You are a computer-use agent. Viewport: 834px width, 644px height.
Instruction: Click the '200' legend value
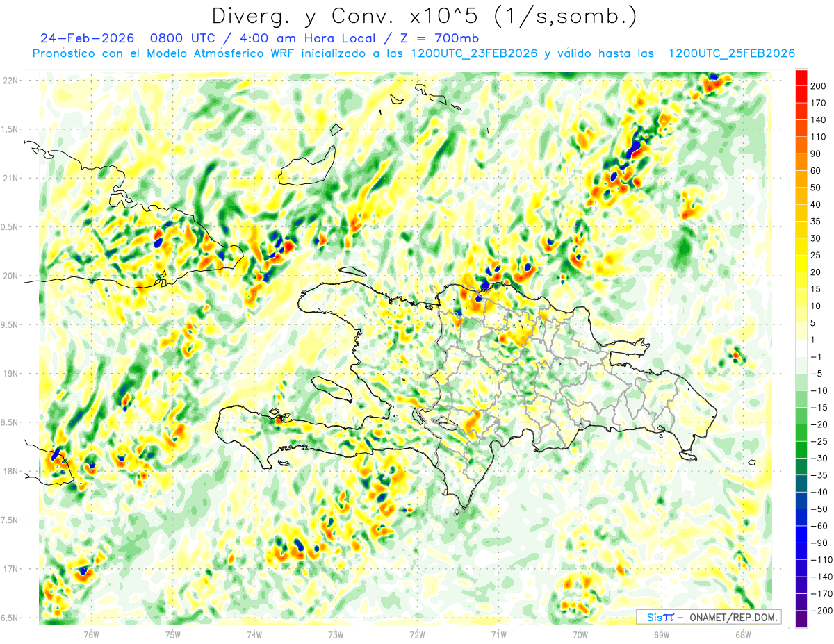tap(819, 86)
